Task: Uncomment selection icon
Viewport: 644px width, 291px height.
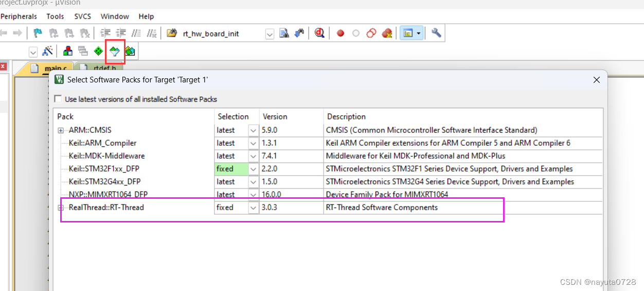Action: pyautogui.click(x=152, y=33)
